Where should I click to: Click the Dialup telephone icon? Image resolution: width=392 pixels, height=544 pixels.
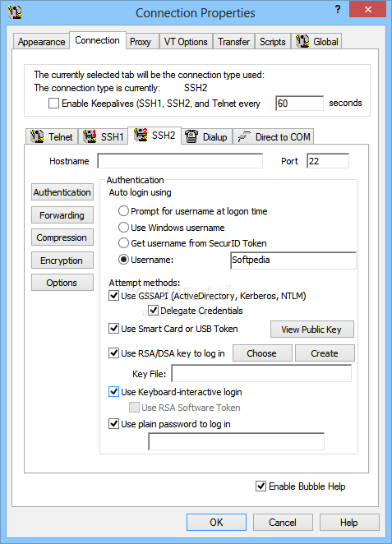click(191, 136)
